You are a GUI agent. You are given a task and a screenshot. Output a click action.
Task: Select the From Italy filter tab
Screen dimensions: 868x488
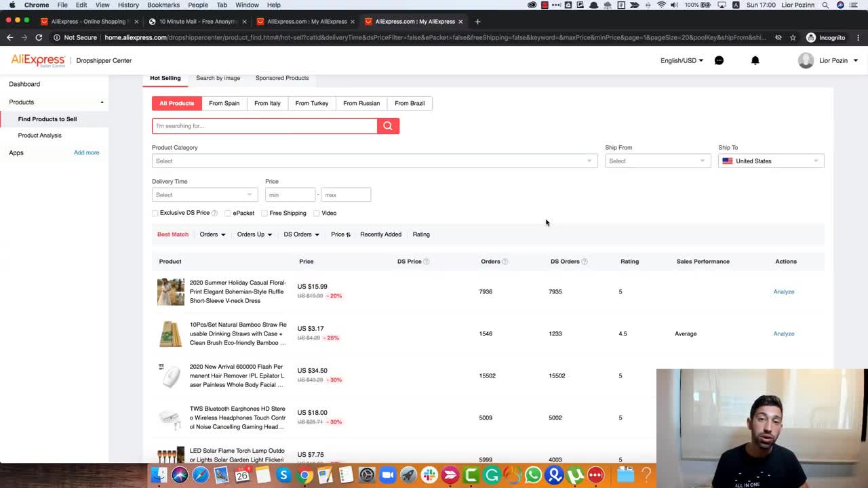click(267, 103)
